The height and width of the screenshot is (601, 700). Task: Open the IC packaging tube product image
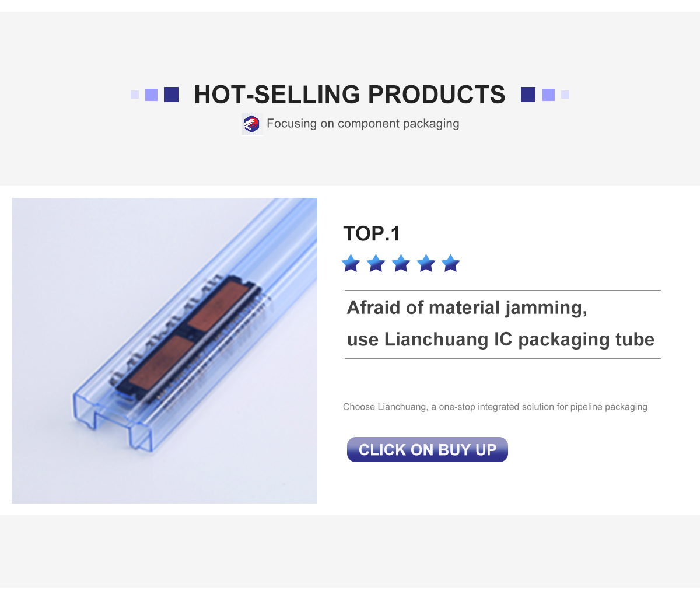pos(164,351)
